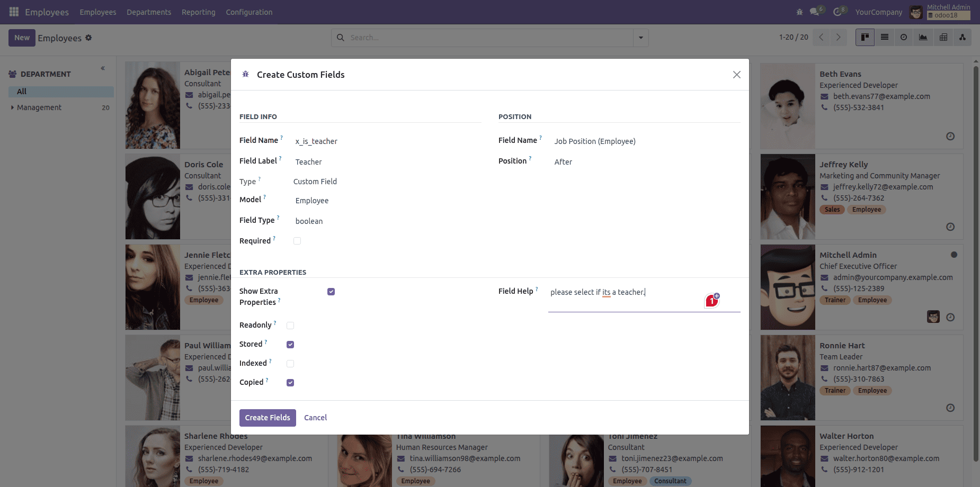Screen dimensions: 980x487
Task: Click the Field Name x_is_teacher input
Action: [387, 141]
